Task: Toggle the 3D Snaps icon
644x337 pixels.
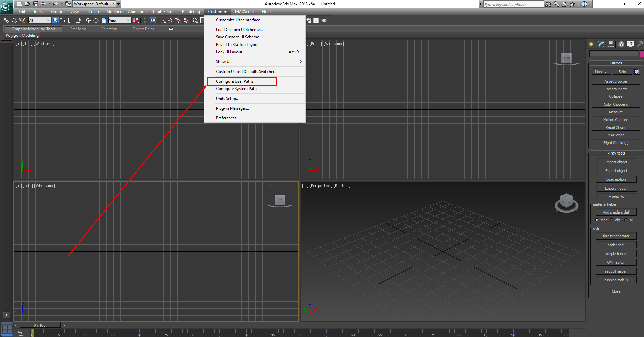Action: pos(163,20)
